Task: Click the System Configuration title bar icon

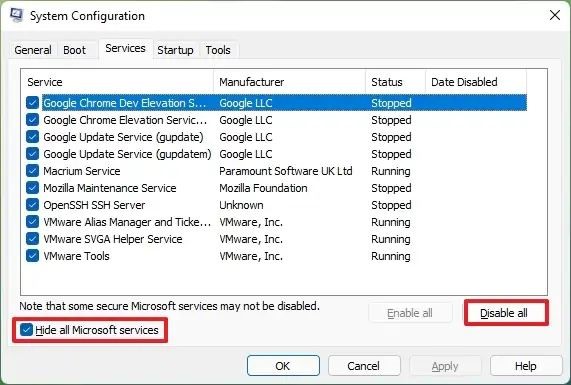Action: pos(16,15)
